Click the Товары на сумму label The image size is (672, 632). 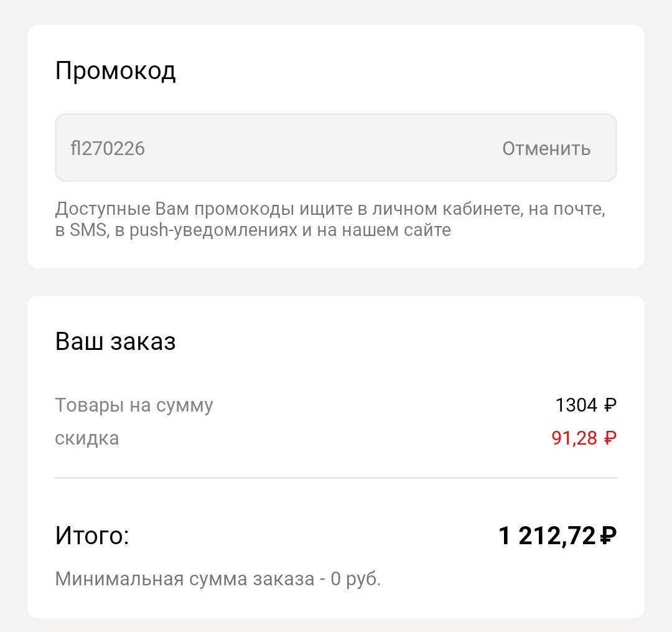134,405
